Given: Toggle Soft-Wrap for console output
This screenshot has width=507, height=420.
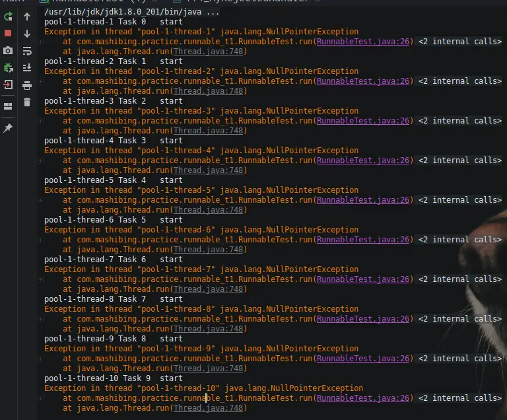Looking at the screenshot, I should coord(27,51).
